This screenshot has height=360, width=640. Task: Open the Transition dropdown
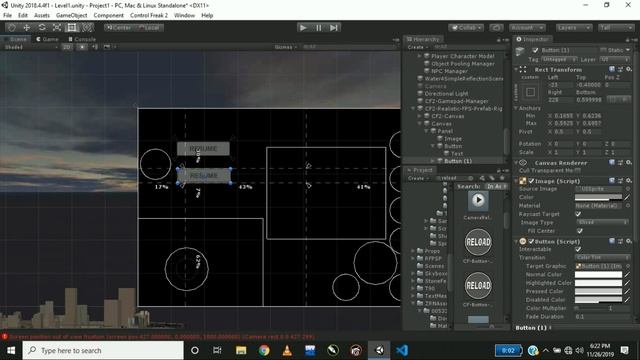(x=602, y=258)
